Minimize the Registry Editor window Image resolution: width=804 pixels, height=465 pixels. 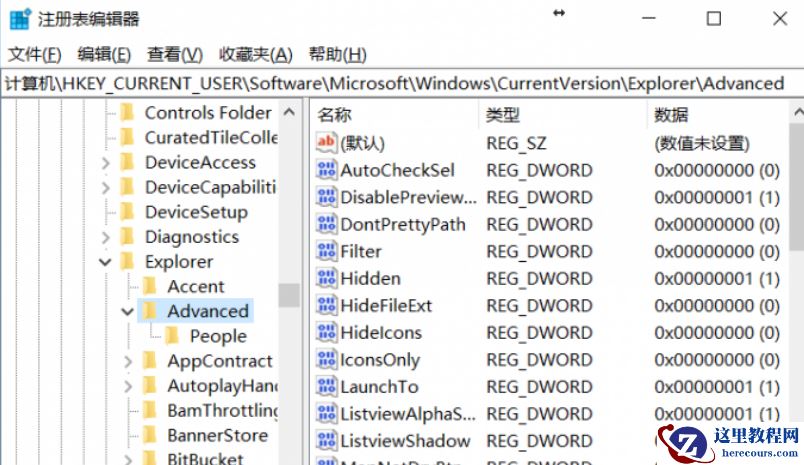(649, 19)
